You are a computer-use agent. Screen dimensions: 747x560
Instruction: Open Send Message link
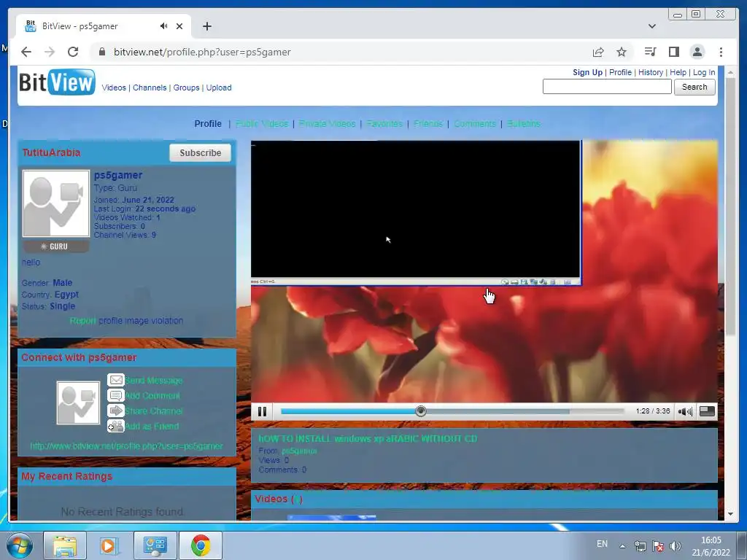point(153,381)
